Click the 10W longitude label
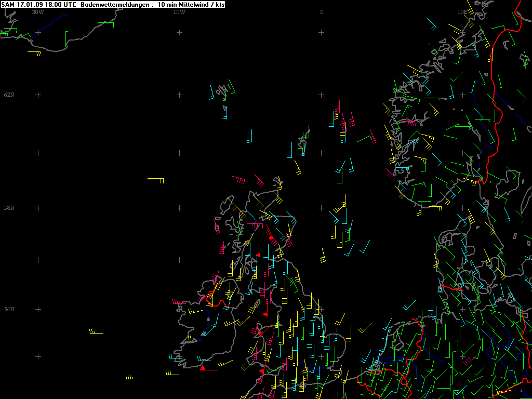The width and height of the screenshot is (532, 399). pos(179,12)
